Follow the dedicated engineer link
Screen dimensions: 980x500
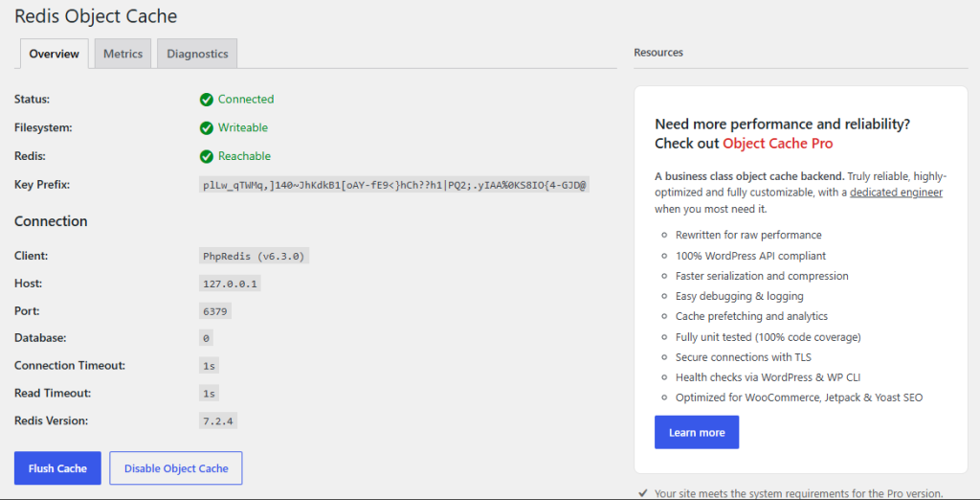tap(896, 193)
